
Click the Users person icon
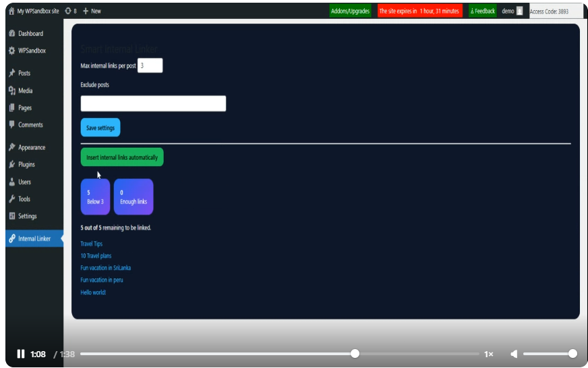coord(12,182)
